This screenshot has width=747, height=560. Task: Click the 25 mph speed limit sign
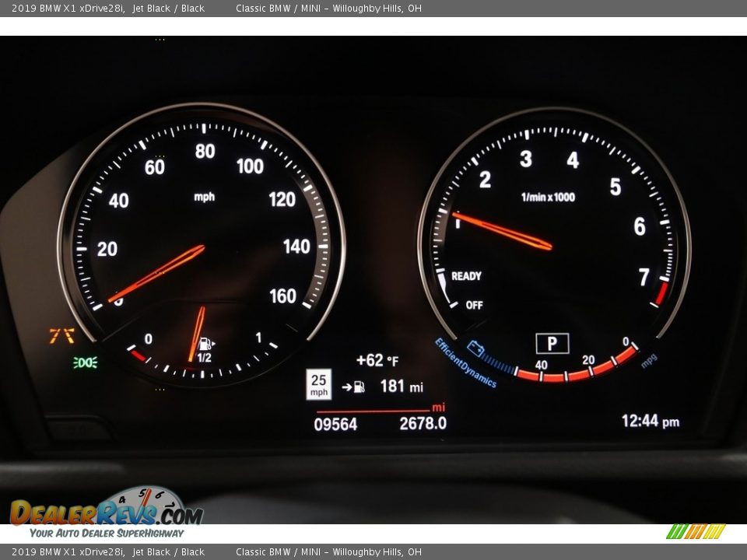pyautogui.click(x=319, y=384)
